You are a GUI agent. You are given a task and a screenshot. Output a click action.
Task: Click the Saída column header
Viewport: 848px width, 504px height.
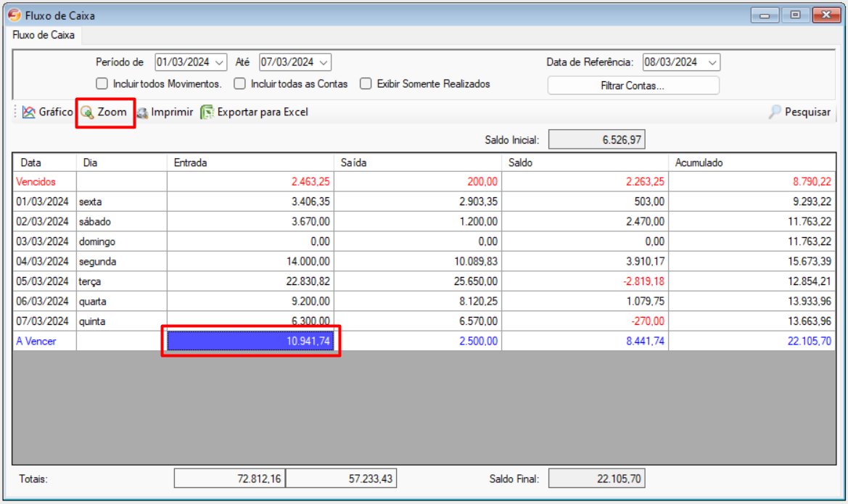(x=418, y=162)
